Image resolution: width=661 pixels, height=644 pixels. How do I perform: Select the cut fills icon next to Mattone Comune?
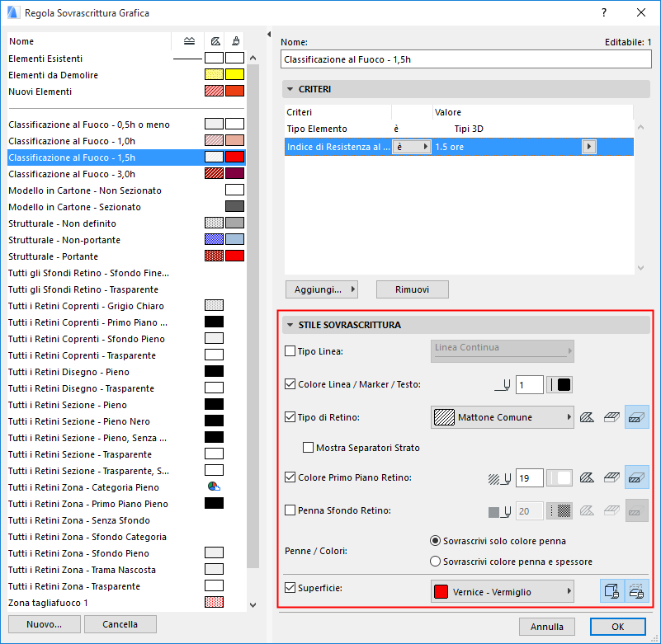636,417
